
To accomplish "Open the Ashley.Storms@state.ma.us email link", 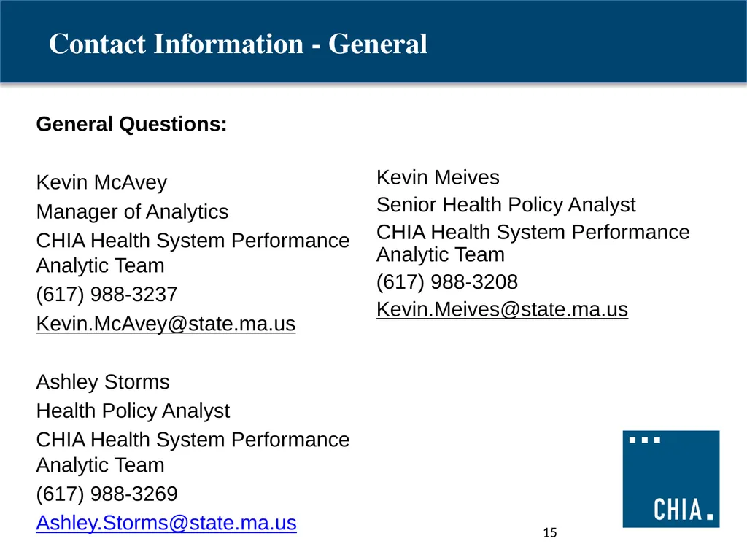I will point(166,523).
